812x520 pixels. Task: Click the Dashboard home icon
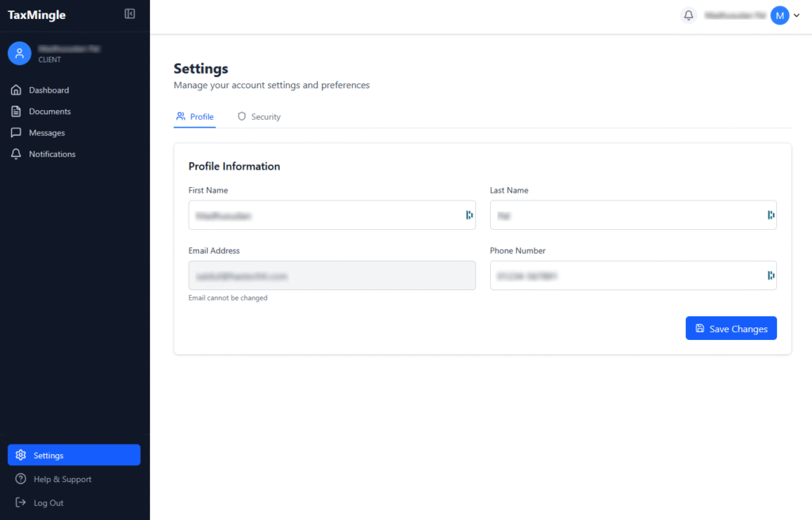16,90
